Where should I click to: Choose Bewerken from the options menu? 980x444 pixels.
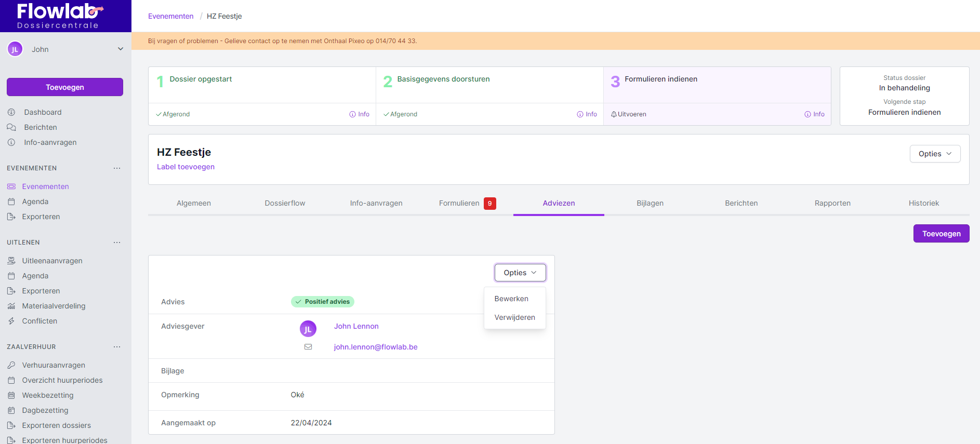[511, 299]
